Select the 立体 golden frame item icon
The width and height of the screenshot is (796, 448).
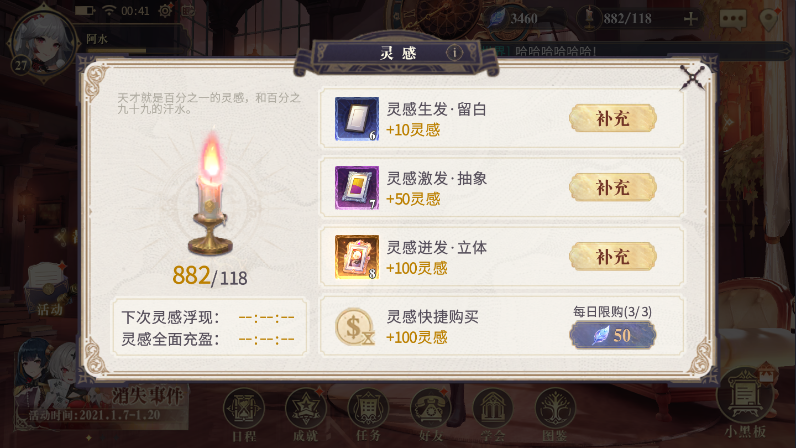coord(357,257)
